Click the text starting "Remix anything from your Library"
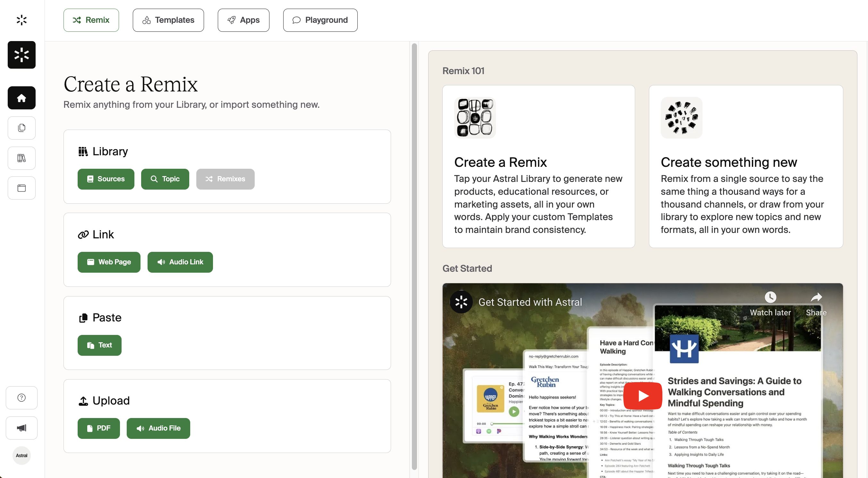868x478 pixels. coord(191,105)
